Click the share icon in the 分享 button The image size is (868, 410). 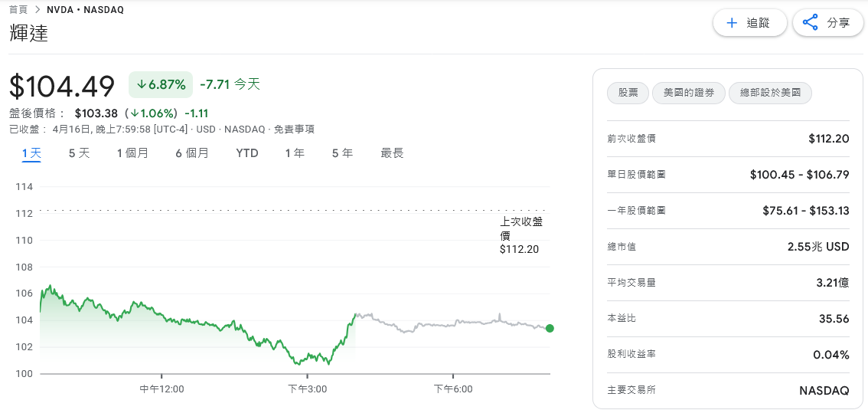click(x=811, y=23)
